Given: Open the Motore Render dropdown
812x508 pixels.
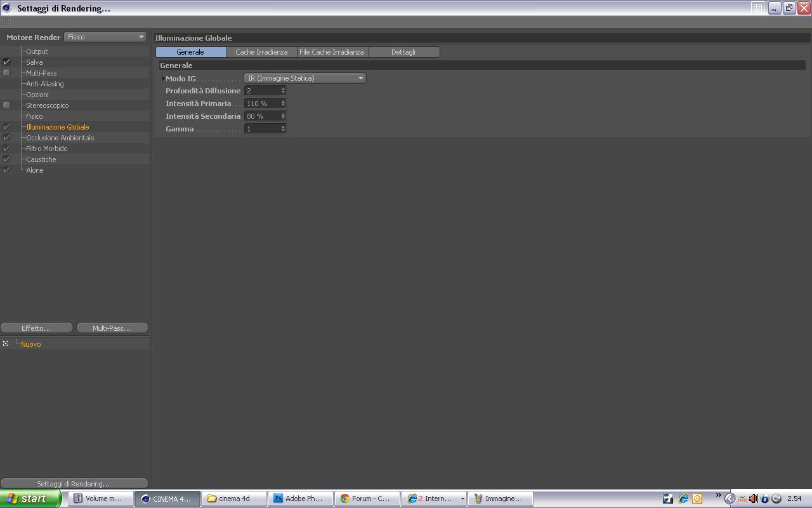Looking at the screenshot, I should point(105,37).
